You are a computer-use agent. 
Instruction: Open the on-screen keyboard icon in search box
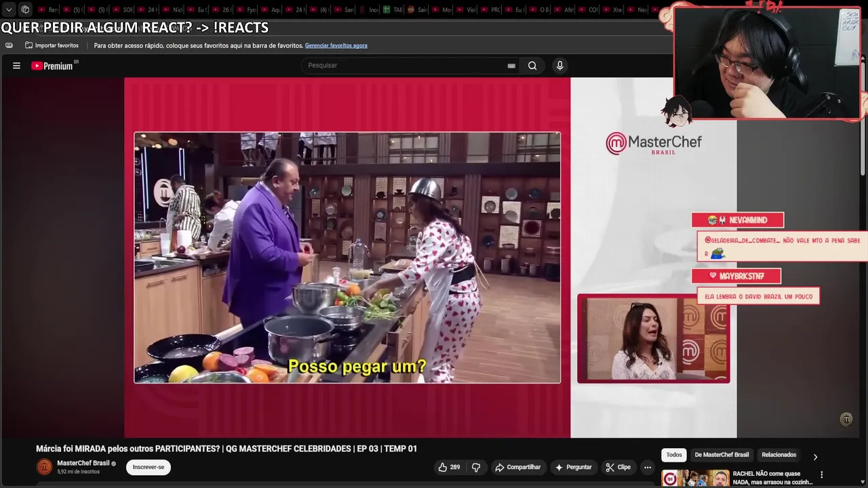coord(511,66)
